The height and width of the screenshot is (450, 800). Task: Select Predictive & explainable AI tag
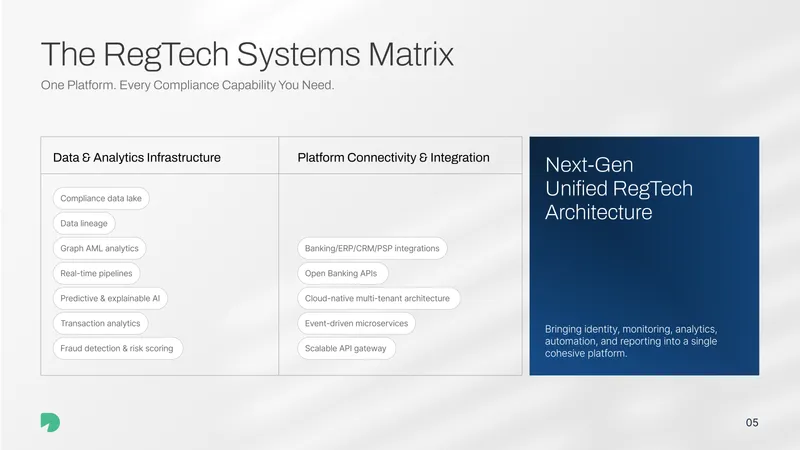(110, 298)
